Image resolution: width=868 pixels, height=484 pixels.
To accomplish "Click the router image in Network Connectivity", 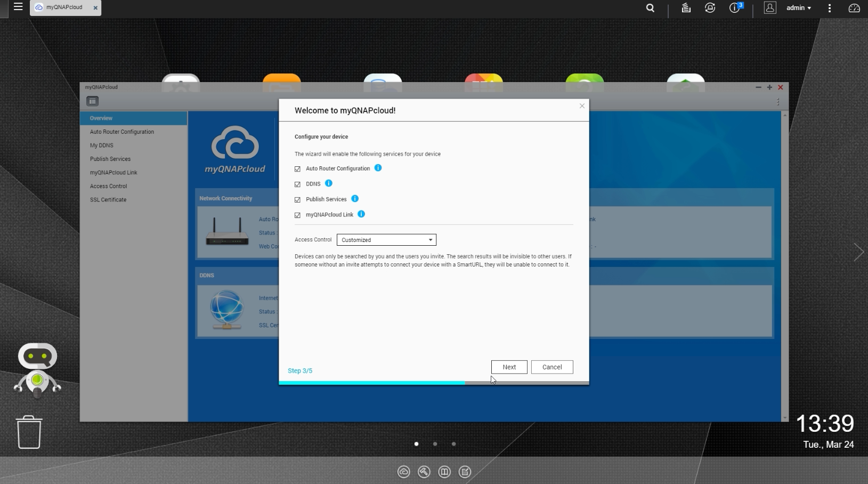I will (228, 231).
